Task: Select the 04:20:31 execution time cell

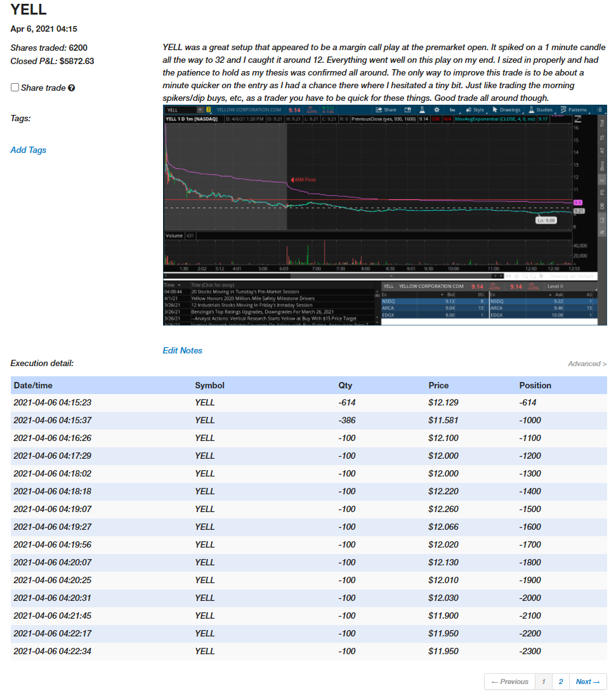Action: pyautogui.click(x=53, y=598)
